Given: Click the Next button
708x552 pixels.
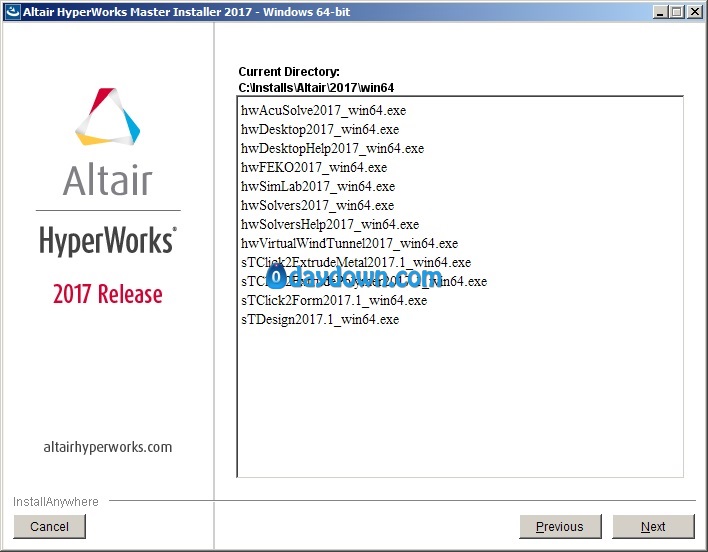Looking at the screenshot, I should pyautogui.click(x=653, y=526).
